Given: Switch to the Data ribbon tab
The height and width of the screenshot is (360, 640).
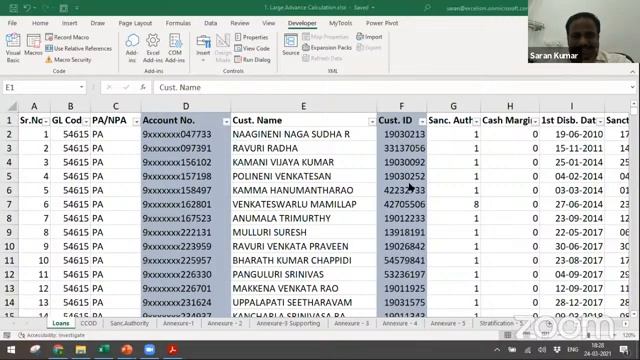Looking at the screenshot, I should pos(211,23).
